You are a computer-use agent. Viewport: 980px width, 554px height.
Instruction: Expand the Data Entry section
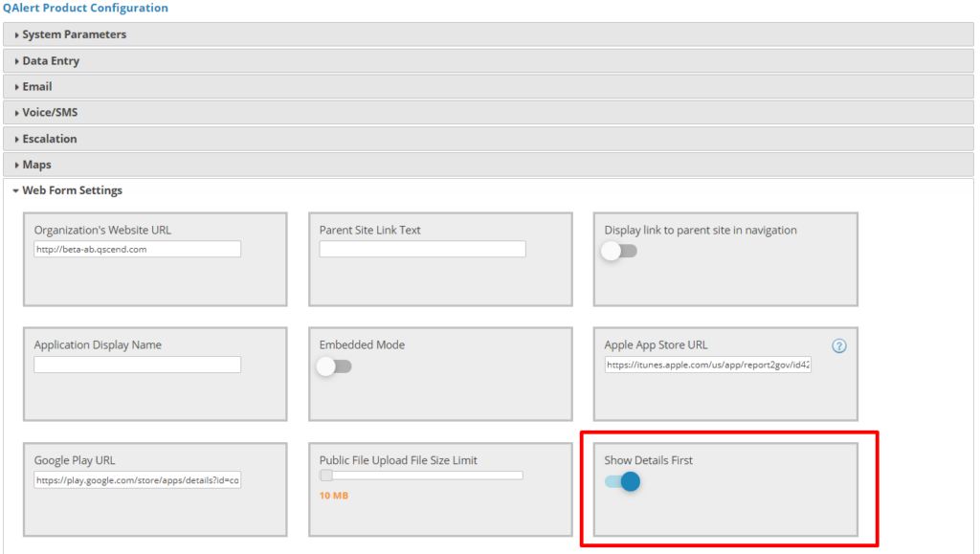(x=51, y=61)
